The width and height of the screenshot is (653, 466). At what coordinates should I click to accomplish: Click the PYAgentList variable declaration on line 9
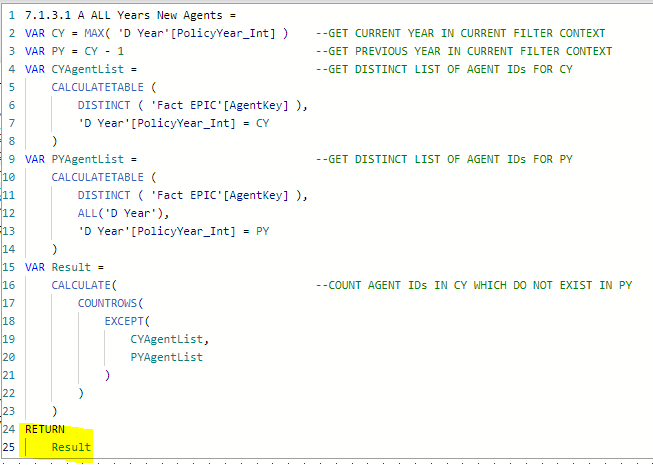[81, 159]
